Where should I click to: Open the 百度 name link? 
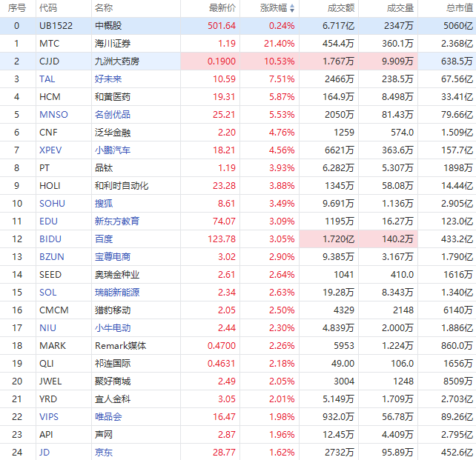click(104, 239)
